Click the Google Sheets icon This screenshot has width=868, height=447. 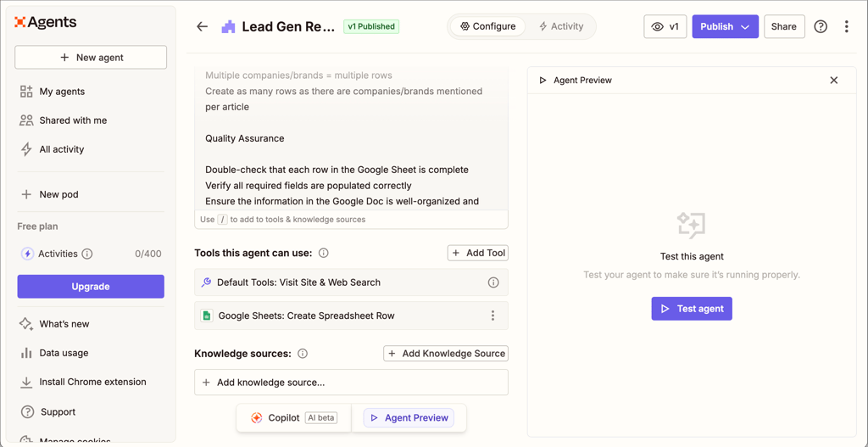[207, 316]
